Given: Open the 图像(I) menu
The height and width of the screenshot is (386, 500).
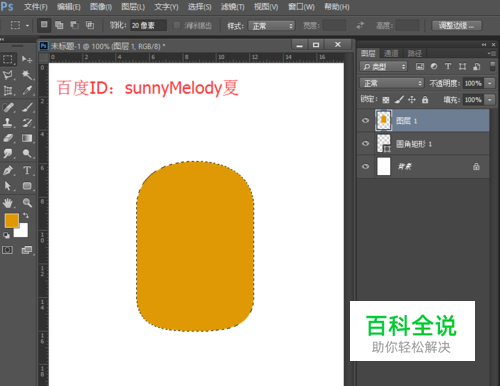Looking at the screenshot, I should click(101, 7).
